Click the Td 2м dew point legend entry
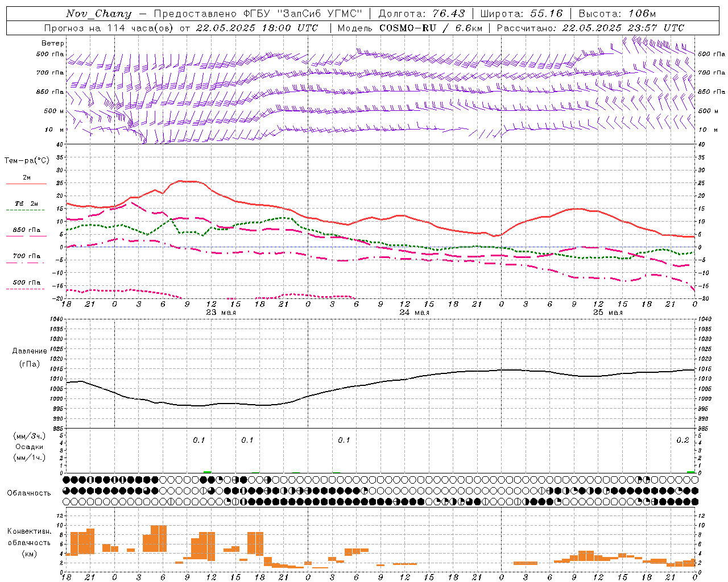The height and width of the screenshot is (582, 728). pyautogui.click(x=27, y=203)
